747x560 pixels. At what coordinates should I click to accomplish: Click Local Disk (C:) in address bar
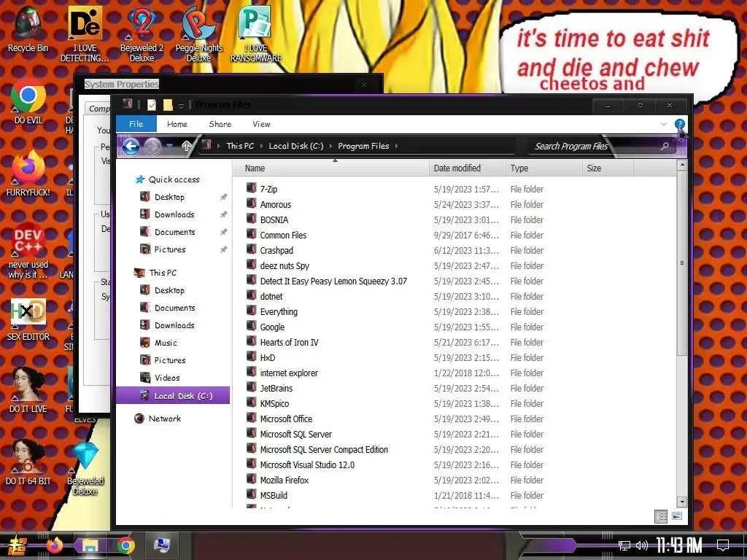point(296,146)
